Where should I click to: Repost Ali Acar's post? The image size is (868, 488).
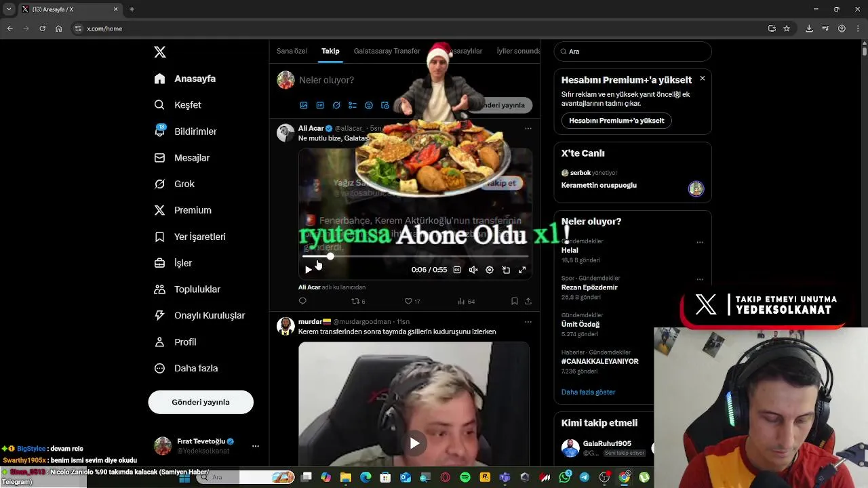tap(358, 301)
